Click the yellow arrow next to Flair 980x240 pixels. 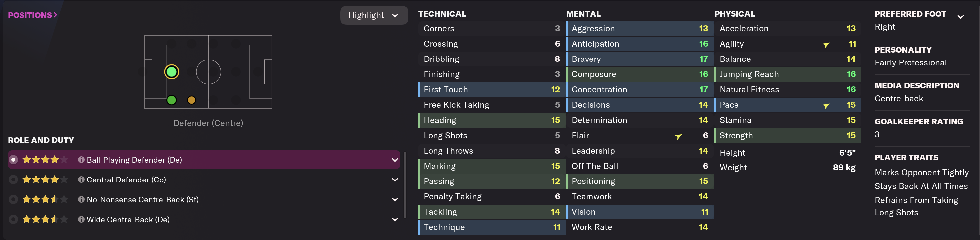click(x=678, y=136)
